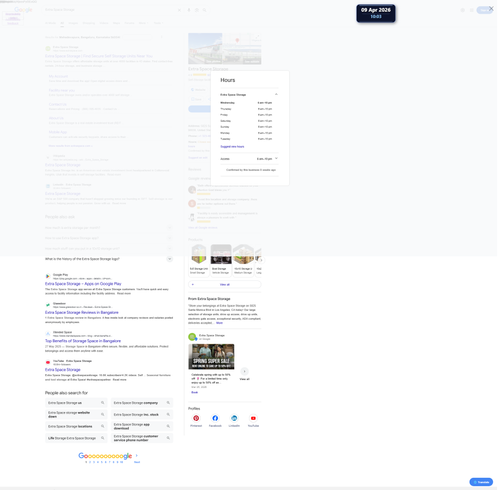Click magnifier icon beside app download suggestion

168,426
